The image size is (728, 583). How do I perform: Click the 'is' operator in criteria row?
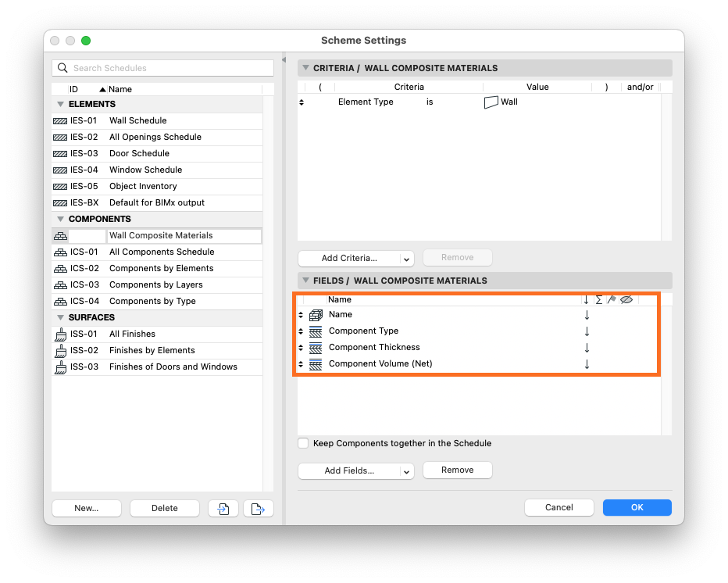pos(430,102)
